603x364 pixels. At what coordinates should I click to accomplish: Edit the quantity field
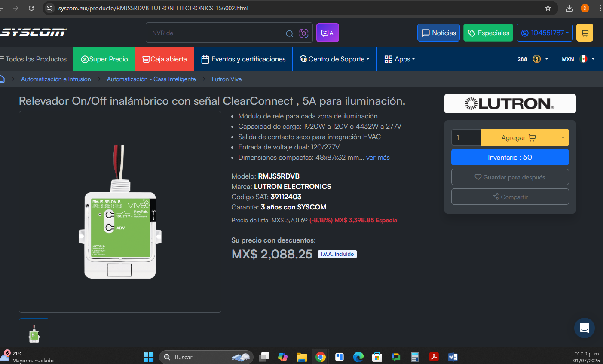[466, 137]
